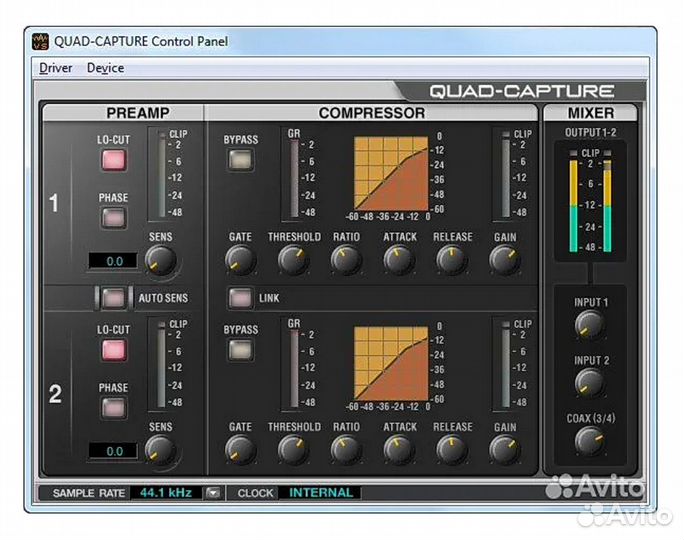
Task: Toggle channel 1 LO-CUT button
Action: point(114,160)
